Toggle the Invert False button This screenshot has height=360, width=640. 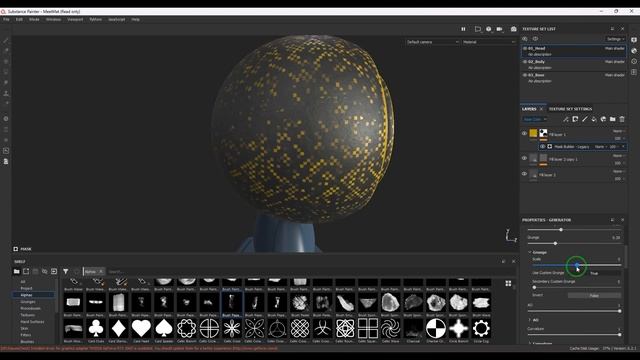[x=594, y=296]
